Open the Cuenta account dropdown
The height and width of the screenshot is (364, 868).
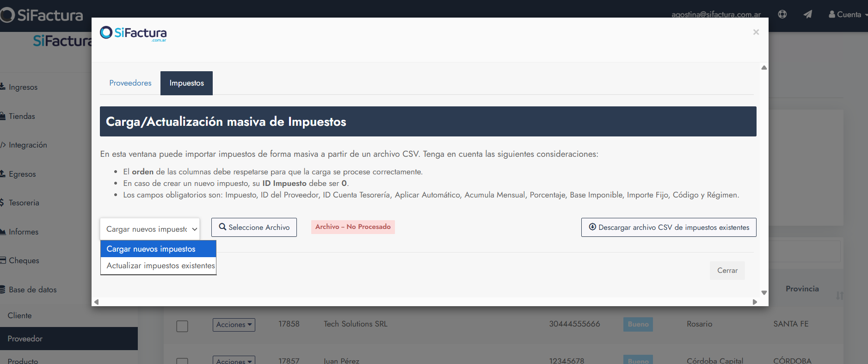(847, 14)
